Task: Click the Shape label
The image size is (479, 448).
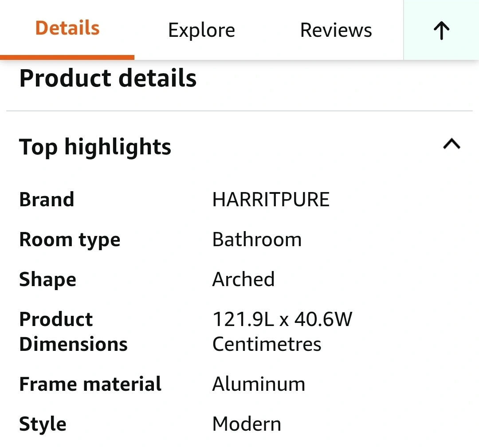Action: tap(47, 280)
